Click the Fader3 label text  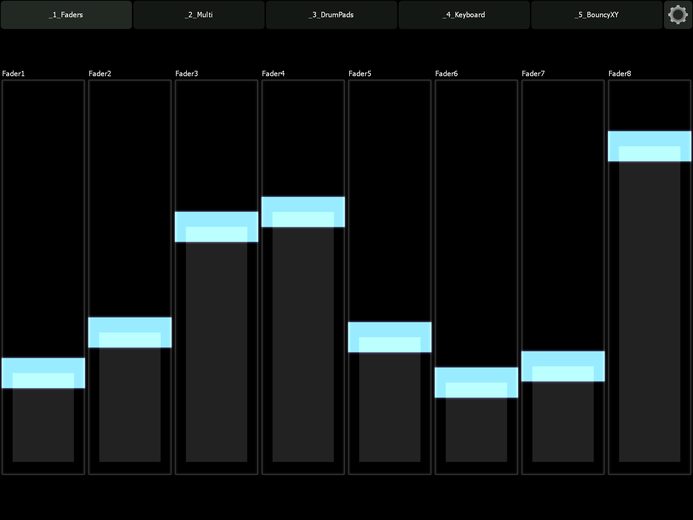pos(187,74)
